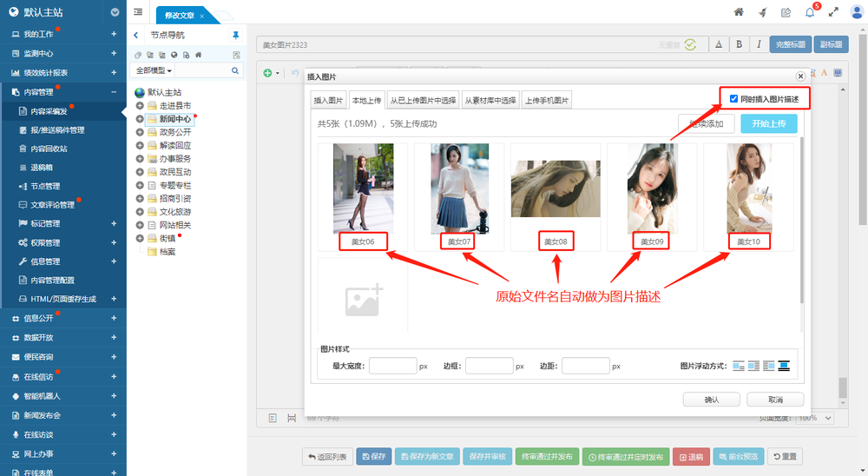
Task: Switch to the 从素材库中选择 tab
Action: pos(490,100)
